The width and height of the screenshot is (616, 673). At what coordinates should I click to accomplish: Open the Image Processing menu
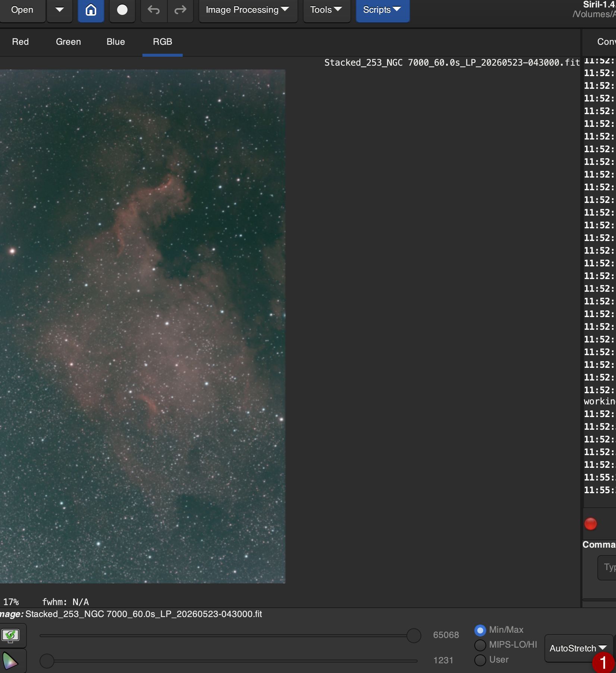(248, 10)
